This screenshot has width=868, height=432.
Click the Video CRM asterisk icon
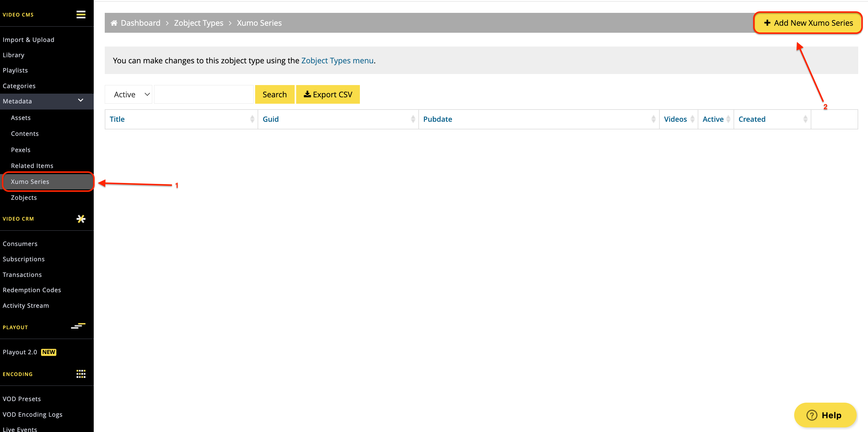click(x=81, y=219)
